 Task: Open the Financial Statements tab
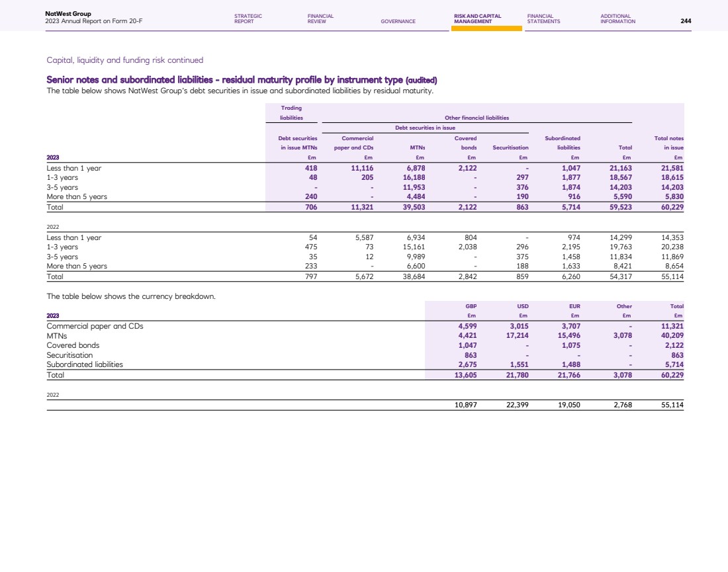click(543, 19)
